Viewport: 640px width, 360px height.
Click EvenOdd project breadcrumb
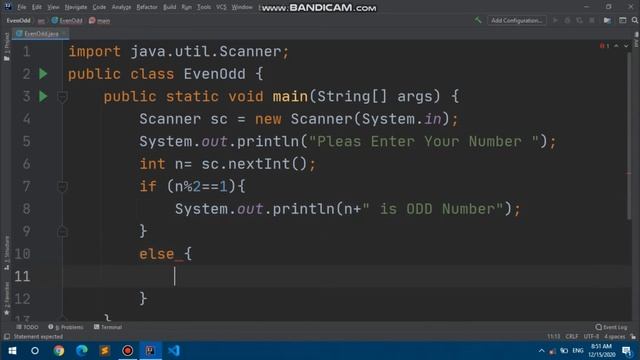[x=18, y=20]
